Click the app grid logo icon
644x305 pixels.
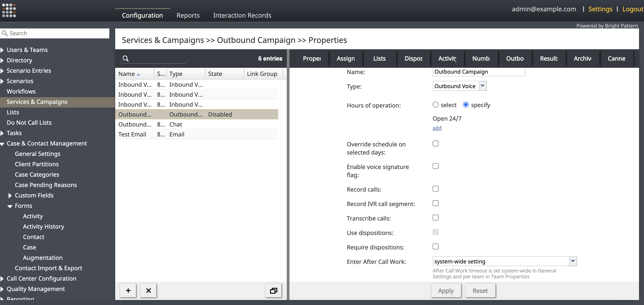click(x=9, y=10)
